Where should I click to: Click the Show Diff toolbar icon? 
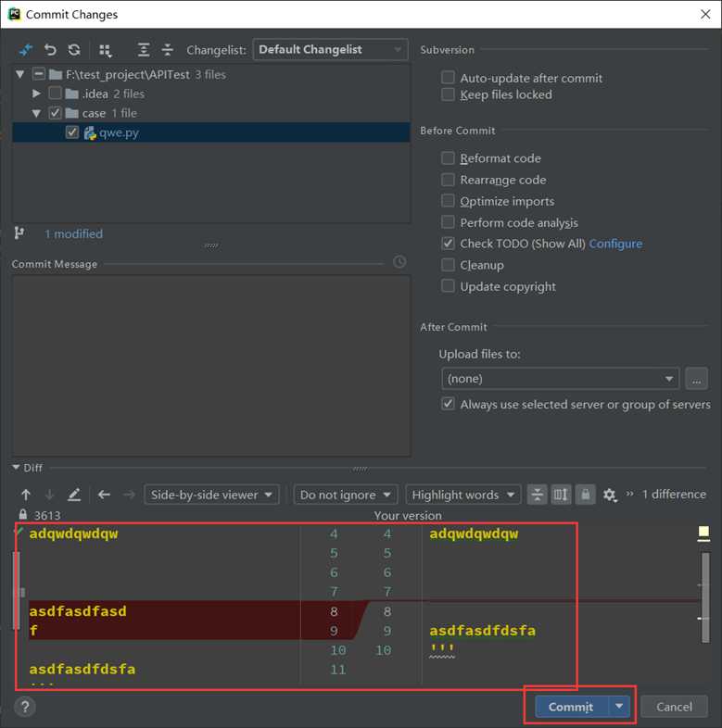[x=26, y=50]
